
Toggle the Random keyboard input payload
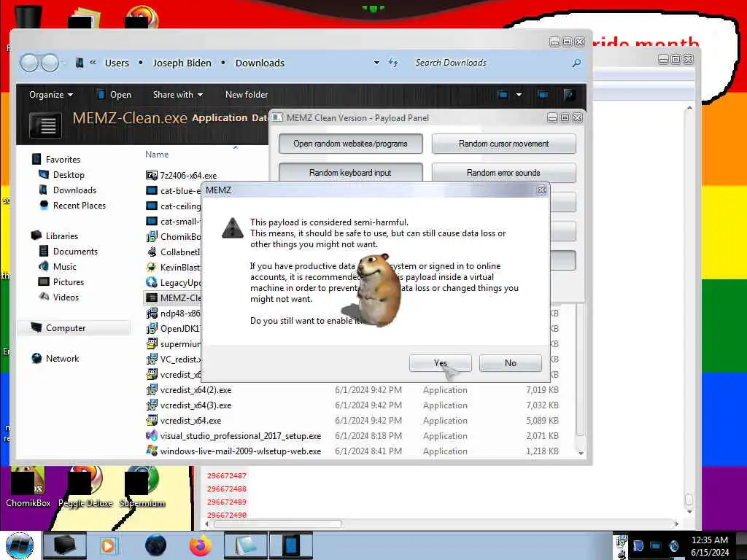coord(350,172)
